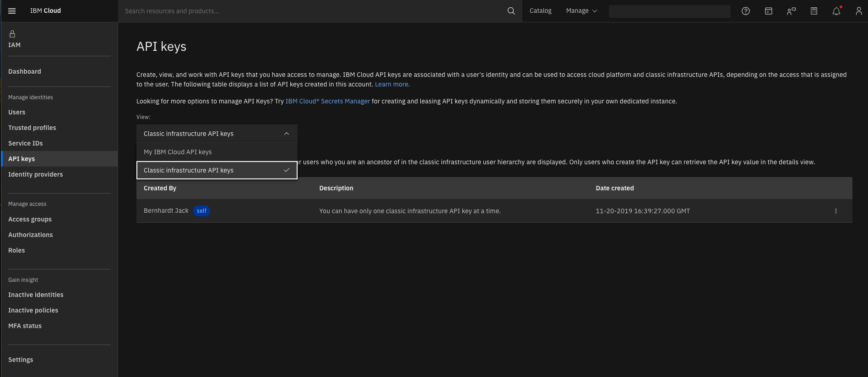Image resolution: width=868 pixels, height=377 pixels.
Task: Click the View dropdown showing Classic infrastructure API keys
Action: point(217,134)
